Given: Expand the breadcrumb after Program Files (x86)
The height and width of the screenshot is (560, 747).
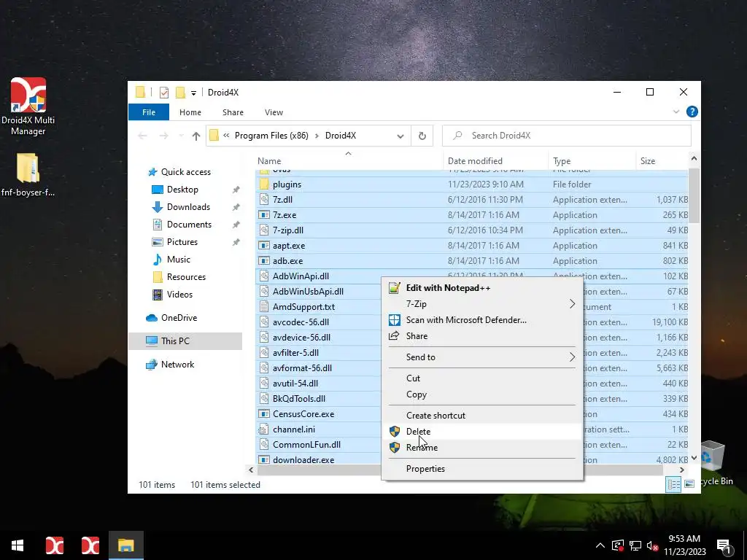Looking at the screenshot, I should pos(317,136).
